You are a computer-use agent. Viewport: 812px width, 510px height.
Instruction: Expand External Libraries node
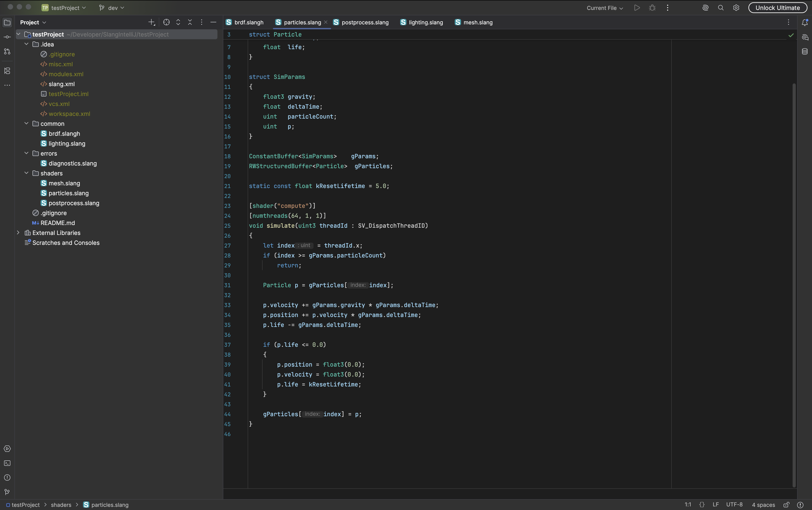(x=18, y=233)
